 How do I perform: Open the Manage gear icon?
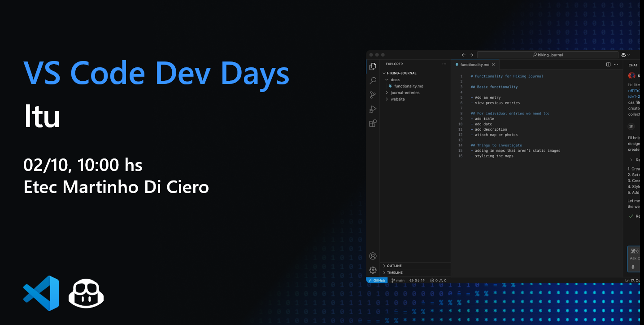coord(373,270)
